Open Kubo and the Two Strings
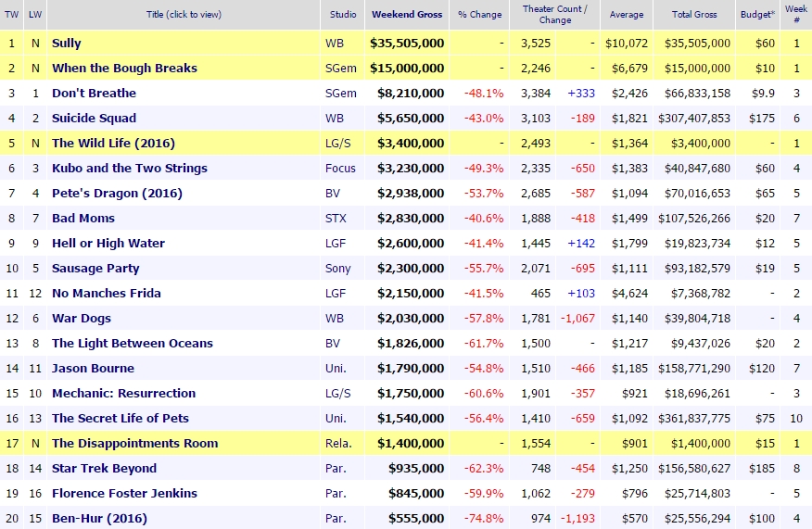 pos(130,169)
